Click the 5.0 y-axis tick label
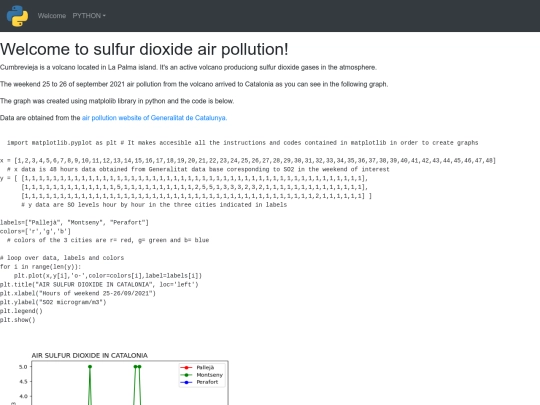 23,367
